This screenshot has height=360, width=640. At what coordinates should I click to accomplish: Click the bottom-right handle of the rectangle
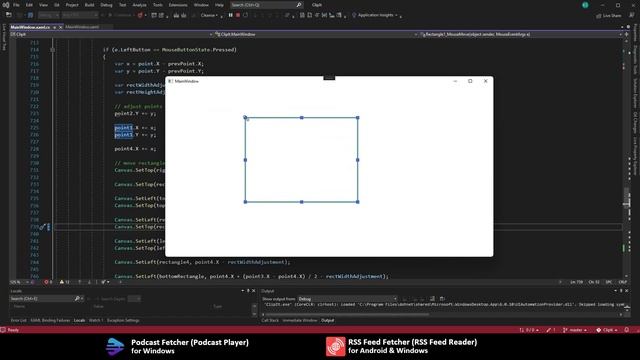[358, 202]
